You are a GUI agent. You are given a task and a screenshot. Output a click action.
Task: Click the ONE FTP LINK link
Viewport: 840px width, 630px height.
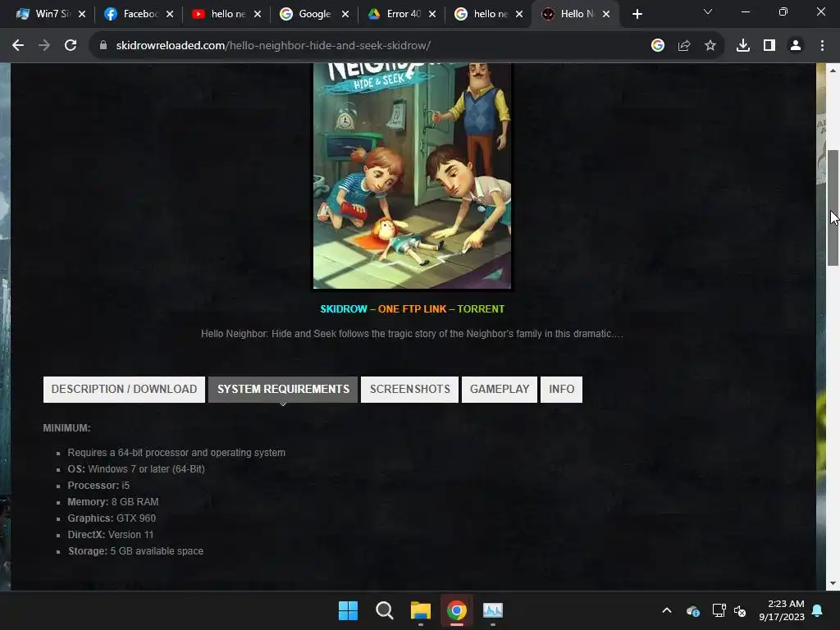pos(412,309)
